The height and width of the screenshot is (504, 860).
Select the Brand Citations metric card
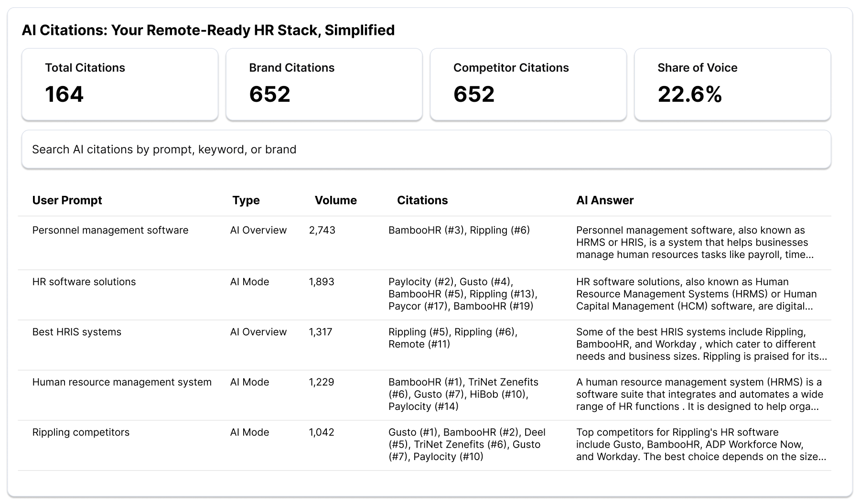[324, 84]
